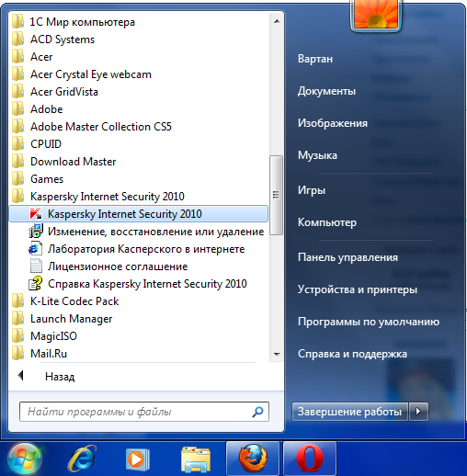
Task: Click the K-Lite Codec Pack folder icon
Action: click(18, 301)
